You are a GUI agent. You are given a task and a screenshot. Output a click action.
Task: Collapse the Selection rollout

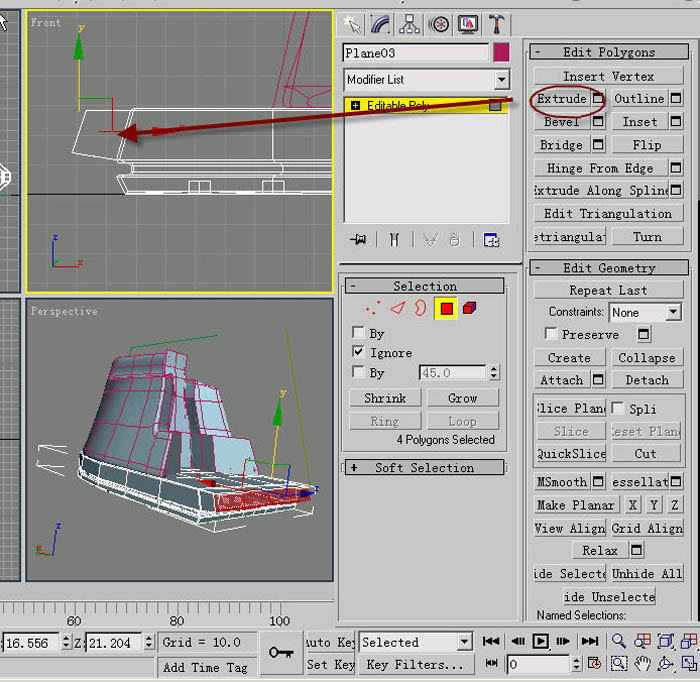pyautogui.click(x=425, y=286)
